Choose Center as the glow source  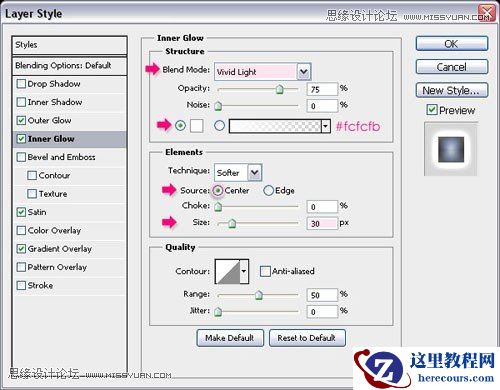[218, 191]
